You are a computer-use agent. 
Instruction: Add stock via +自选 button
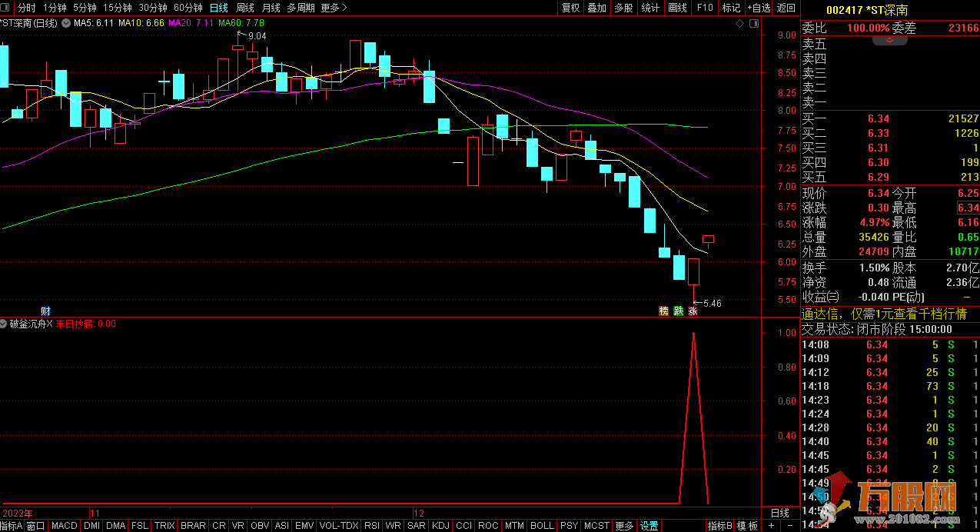[x=759, y=8]
